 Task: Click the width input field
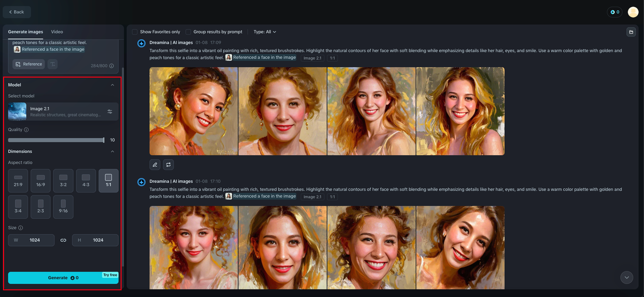[x=31, y=240]
